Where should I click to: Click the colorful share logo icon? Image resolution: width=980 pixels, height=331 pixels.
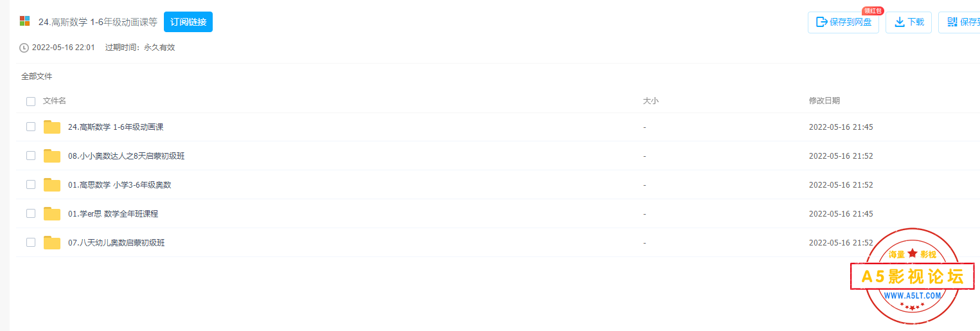point(25,21)
